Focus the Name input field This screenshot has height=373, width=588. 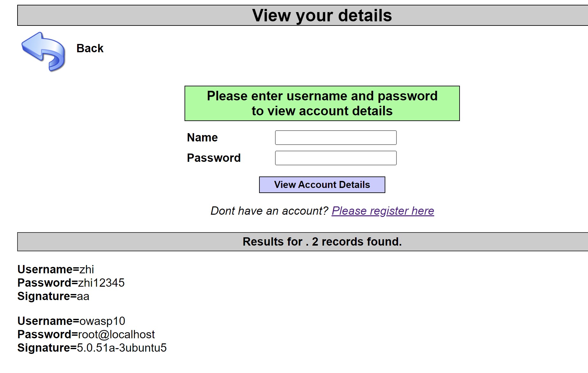coord(336,138)
